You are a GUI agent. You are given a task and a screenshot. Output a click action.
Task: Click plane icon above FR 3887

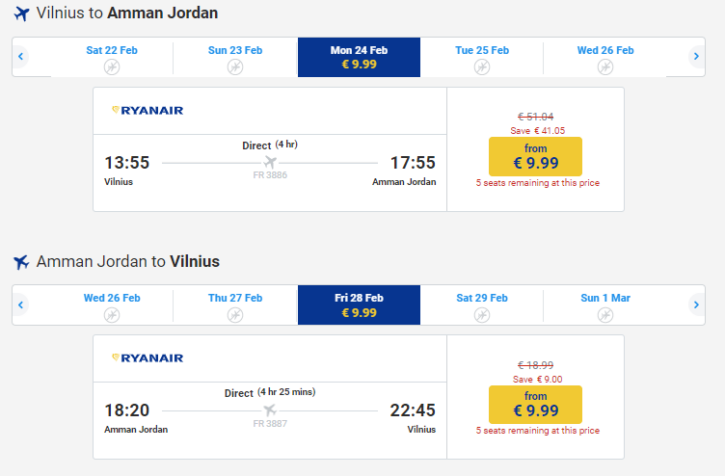270,410
